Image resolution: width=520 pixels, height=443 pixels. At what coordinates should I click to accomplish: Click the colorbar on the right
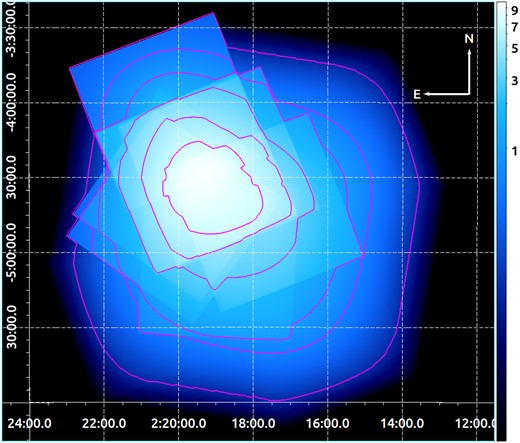tap(501, 221)
